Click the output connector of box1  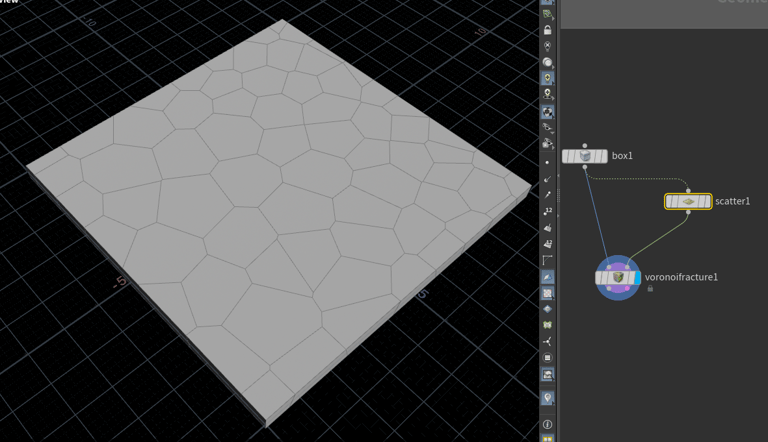[585, 167]
